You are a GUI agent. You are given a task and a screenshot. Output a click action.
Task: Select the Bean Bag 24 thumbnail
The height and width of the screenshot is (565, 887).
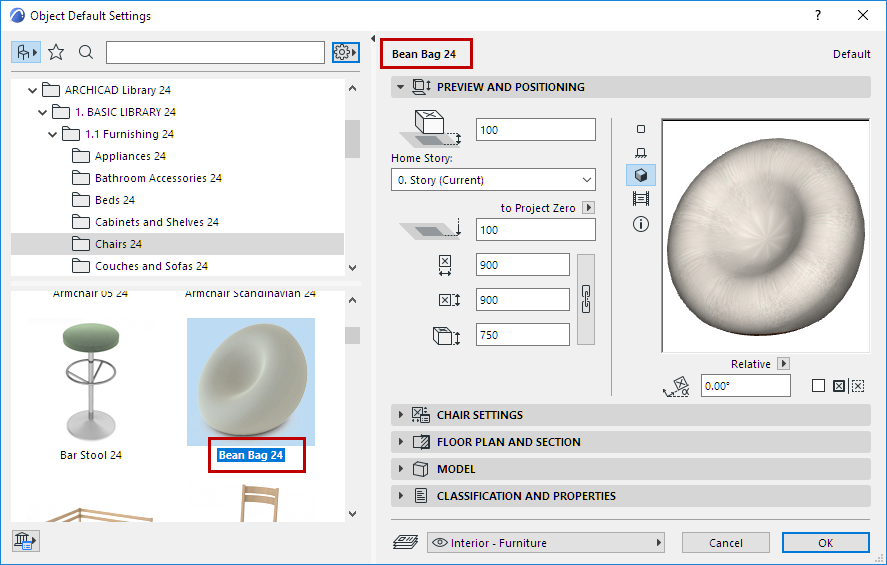tap(251, 382)
